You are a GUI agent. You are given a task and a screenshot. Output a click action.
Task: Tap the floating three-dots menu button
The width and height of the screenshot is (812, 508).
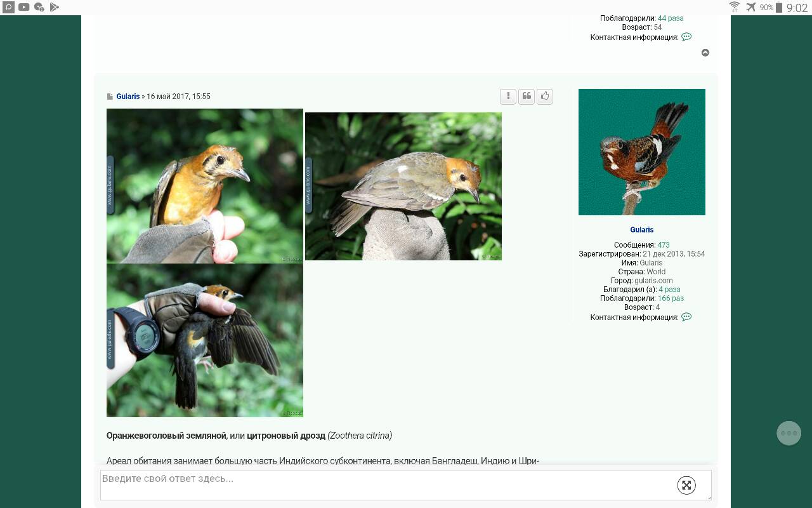pos(789,433)
